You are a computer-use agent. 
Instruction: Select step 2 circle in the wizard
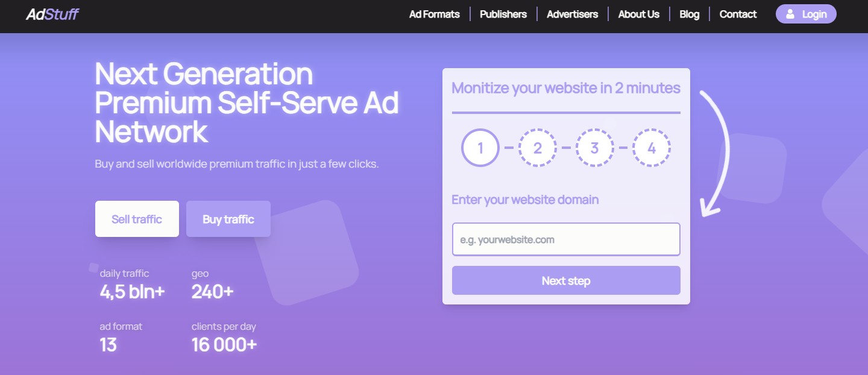538,147
